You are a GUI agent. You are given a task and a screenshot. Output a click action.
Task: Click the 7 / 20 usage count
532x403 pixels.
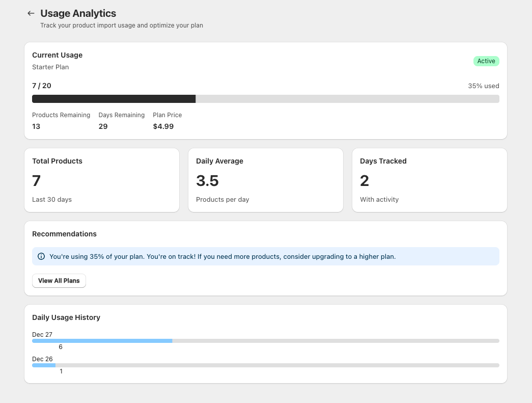point(41,86)
